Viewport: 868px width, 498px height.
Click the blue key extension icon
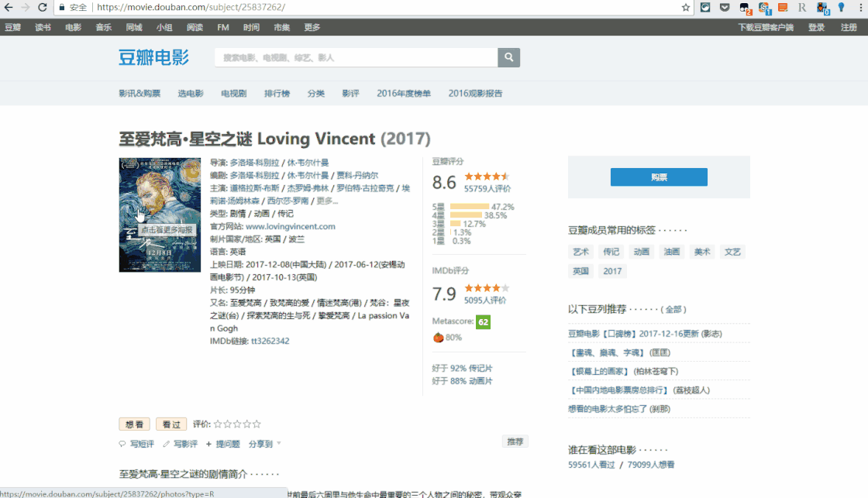point(842,7)
